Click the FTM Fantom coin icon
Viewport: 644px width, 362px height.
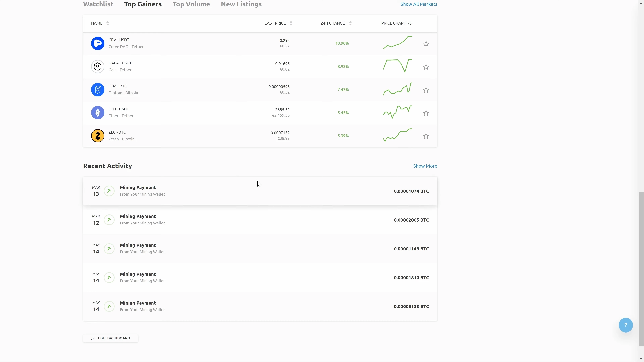pos(97,90)
